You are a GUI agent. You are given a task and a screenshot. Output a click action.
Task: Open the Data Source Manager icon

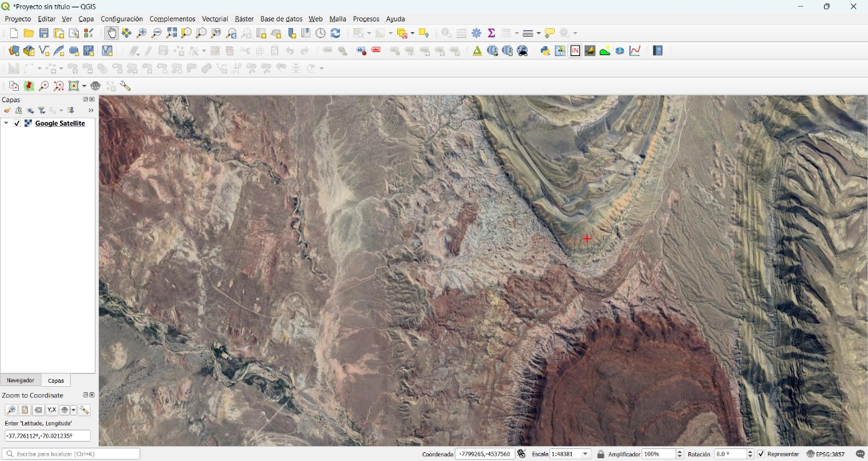pos(14,51)
